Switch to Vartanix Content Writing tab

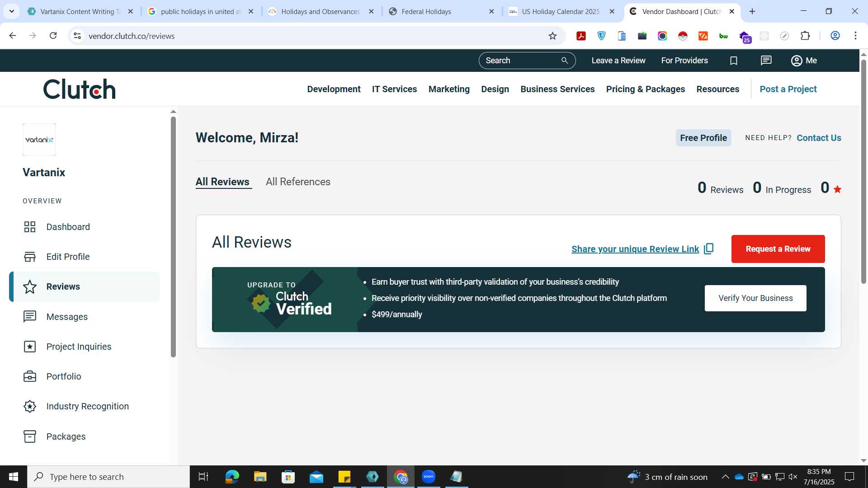click(80, 11)
